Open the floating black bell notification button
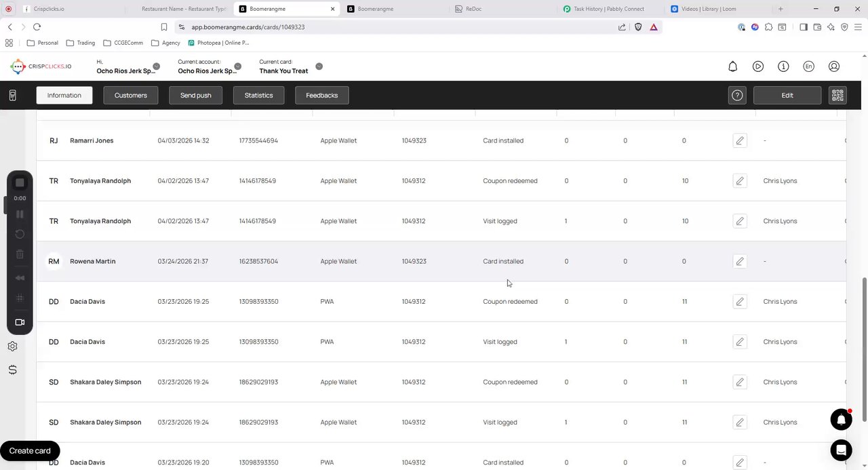 click(x=841, y=420)
